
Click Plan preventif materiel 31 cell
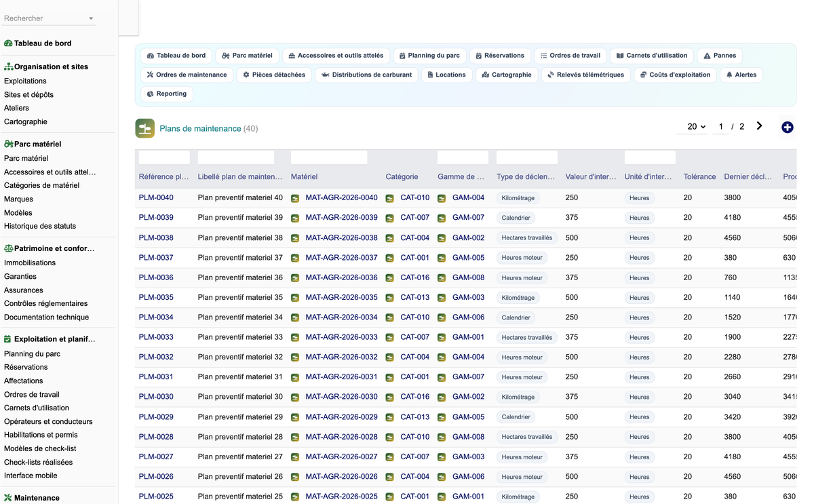click(x=240, y=377)
